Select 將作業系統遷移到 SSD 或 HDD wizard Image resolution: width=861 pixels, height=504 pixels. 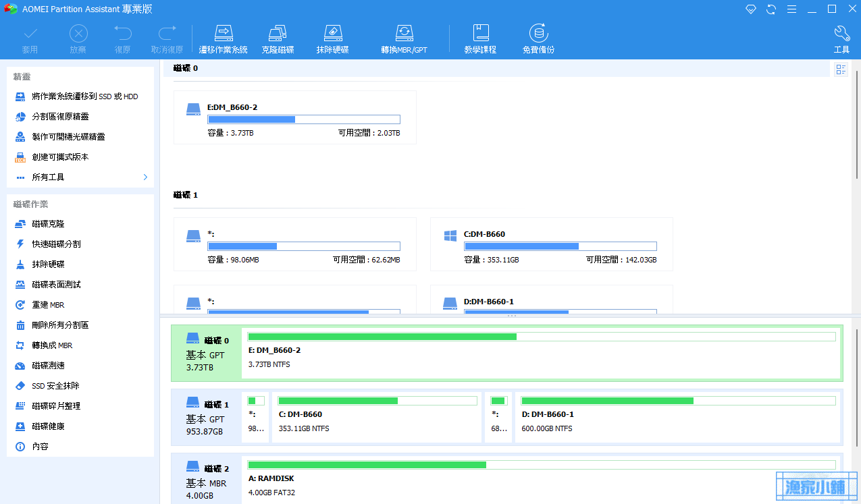(80, 96)
